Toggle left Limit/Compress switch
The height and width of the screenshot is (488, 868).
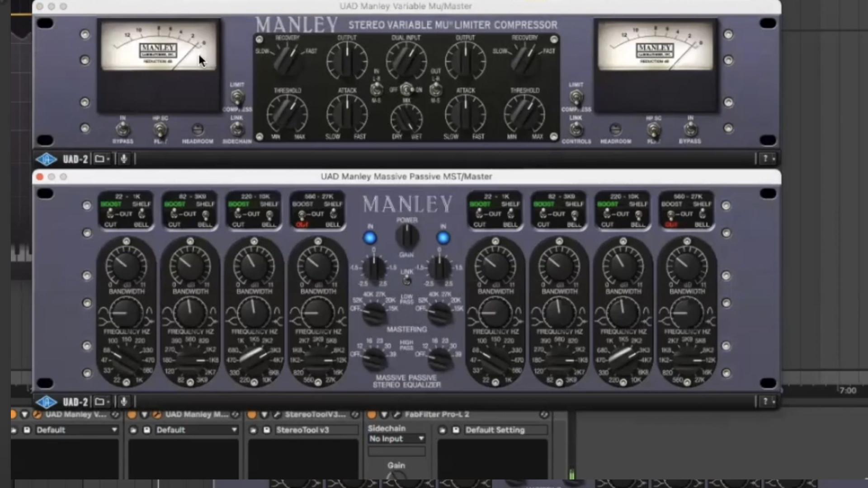click(237, 97)
